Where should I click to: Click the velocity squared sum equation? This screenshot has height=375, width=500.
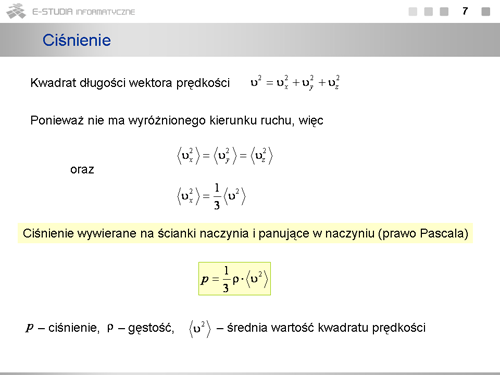click(x=295, y=82)
